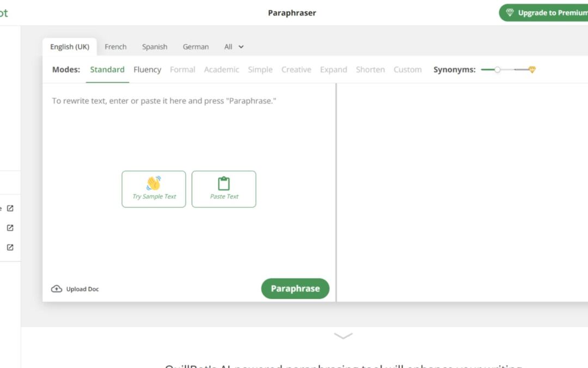Click the cloud Upload Doc icon
This screenshot has height=368, width=588.
coord(57,289)
